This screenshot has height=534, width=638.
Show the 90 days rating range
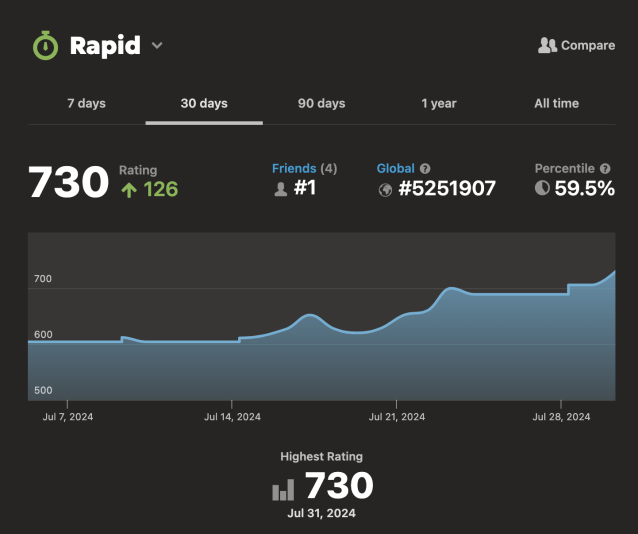tap(321, 104)
